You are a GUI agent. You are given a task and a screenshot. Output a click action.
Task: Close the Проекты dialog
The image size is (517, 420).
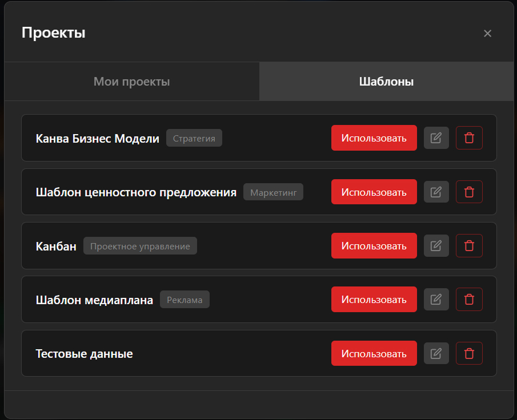pos(487,33)
